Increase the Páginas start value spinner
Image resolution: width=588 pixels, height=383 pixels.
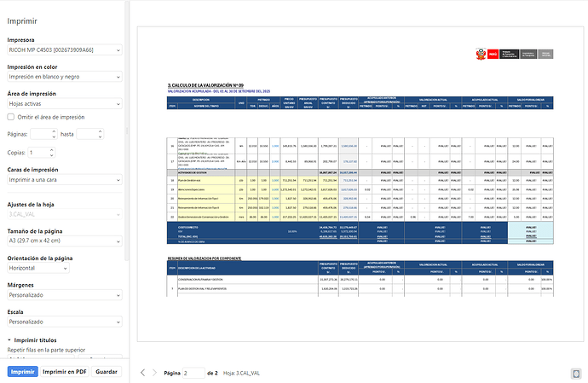pos(54,131)
